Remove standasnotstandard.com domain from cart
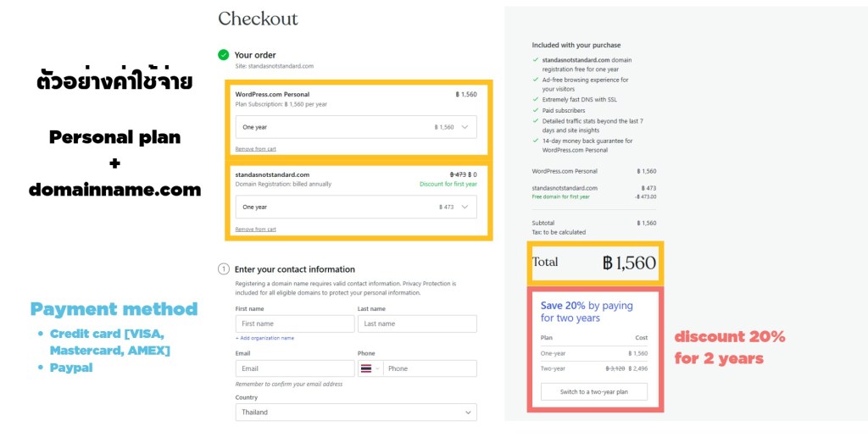Image resolution: width=868 pixels, height=437 pixels. click(255, 230)
